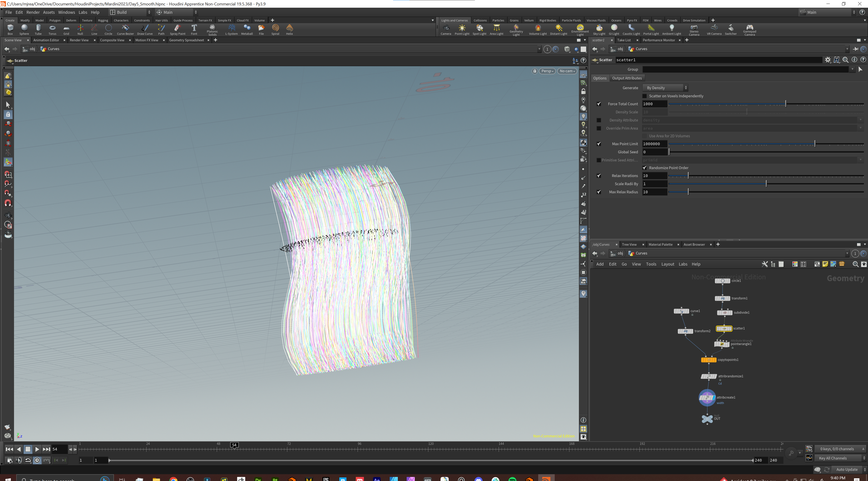Adjust the Scale Radii By slider
This screenshot has width=868, height=481.
(x=766, y=184)
